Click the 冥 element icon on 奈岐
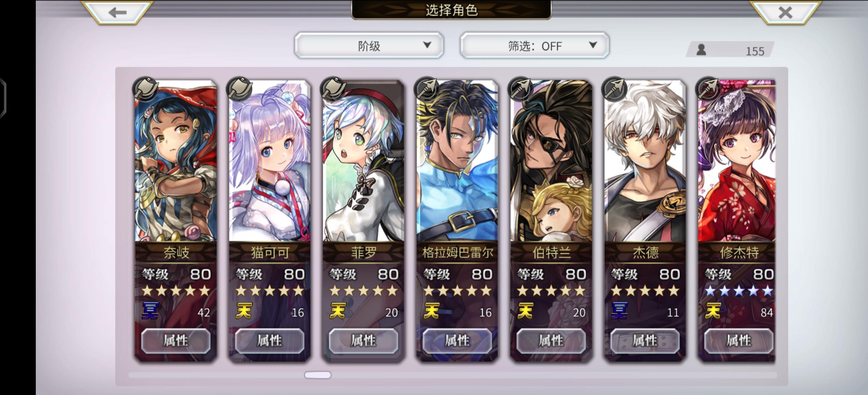The width and height of the screenshot is (868, 395). (150, 311)
